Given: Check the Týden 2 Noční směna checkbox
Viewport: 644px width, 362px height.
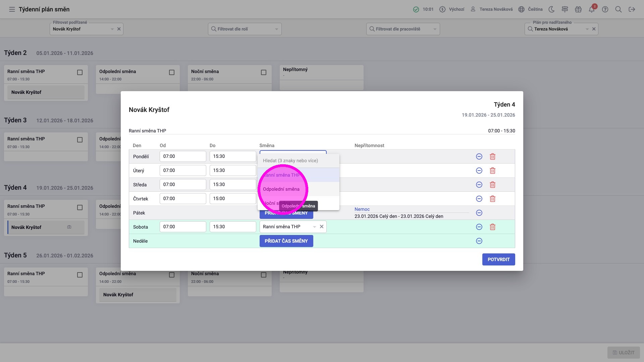Looking at the screenshot, I should (x=264, y=72).
